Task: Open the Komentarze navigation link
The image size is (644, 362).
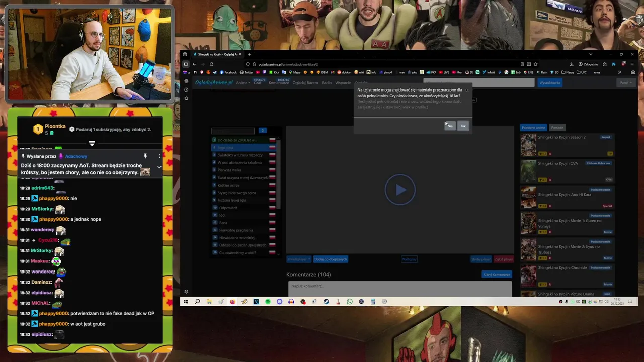Action: coord(279,83)
